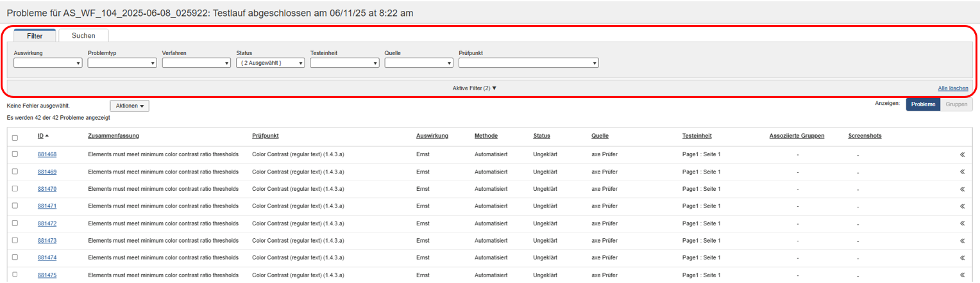
Task: Check the box for issue 881473
Action: click(15, 240)
